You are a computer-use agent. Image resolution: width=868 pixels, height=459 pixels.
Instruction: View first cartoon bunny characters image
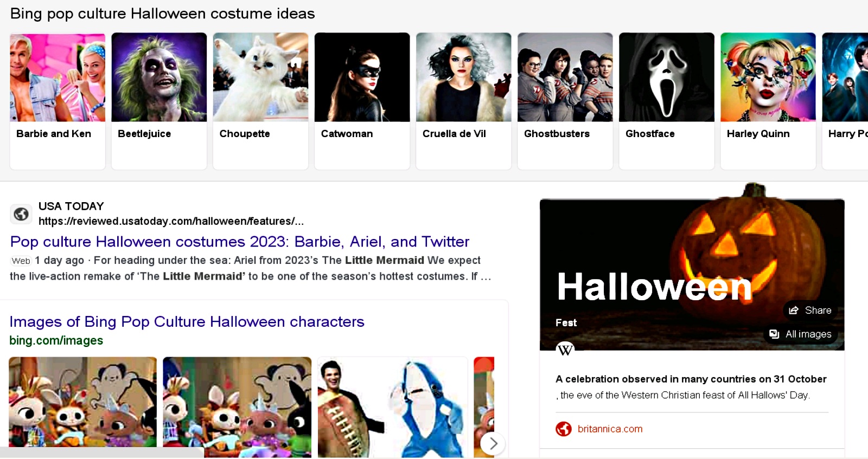click(82, 402)
